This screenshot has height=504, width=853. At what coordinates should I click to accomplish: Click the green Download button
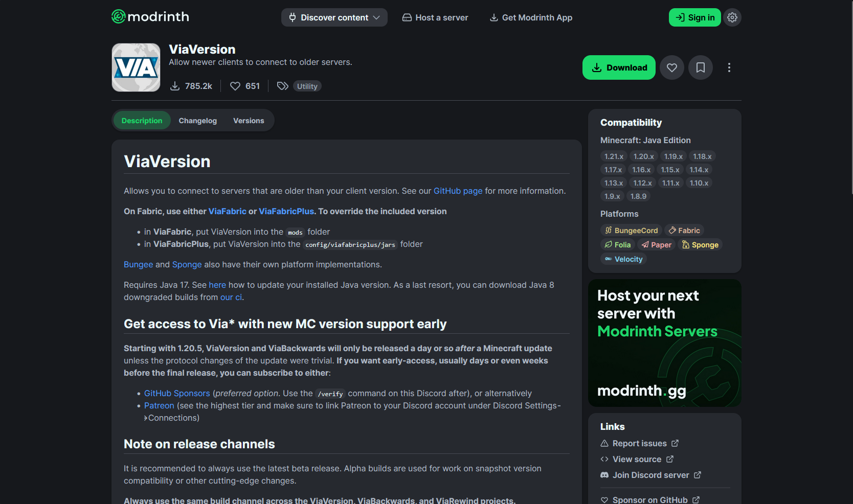coord(619,67)
